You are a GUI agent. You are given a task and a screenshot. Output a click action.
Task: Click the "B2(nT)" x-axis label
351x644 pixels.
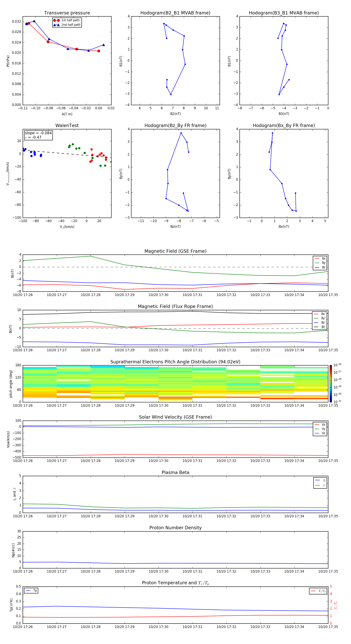[175, 114]
